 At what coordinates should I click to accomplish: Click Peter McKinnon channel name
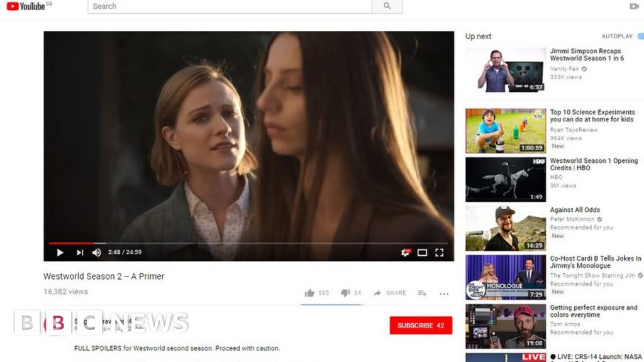coord(572,219)
